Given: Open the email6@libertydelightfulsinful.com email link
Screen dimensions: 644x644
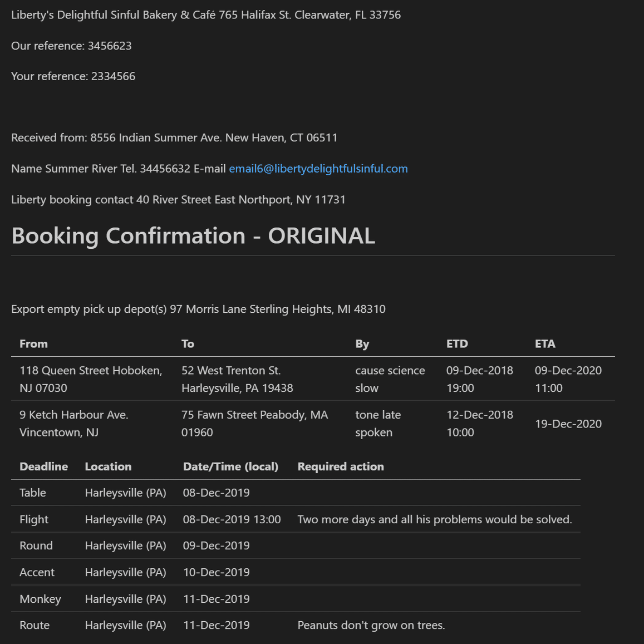Looking at the screenshot, I should click(x=318, y=169).
